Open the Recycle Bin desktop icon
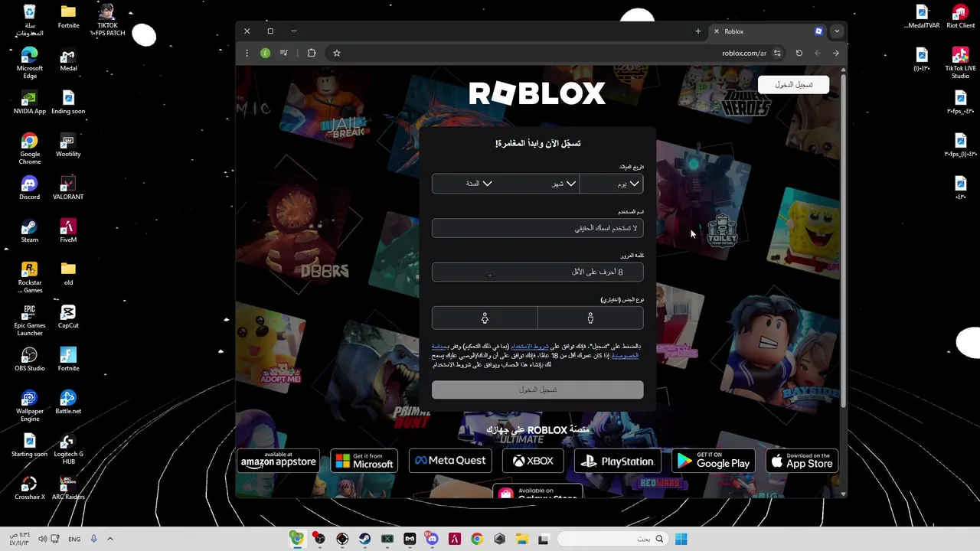Screen dimensions: 980x551 [29, 21]
